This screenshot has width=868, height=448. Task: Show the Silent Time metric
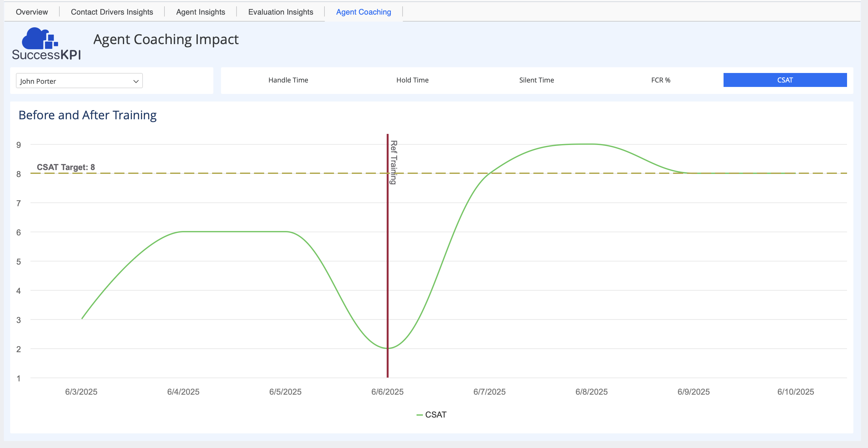536,80
